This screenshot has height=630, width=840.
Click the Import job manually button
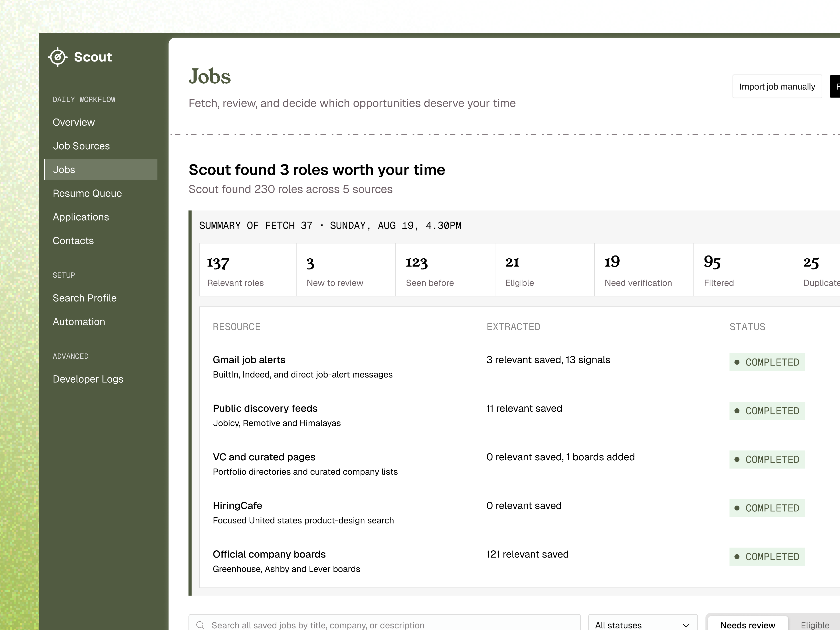pos(777,87)
